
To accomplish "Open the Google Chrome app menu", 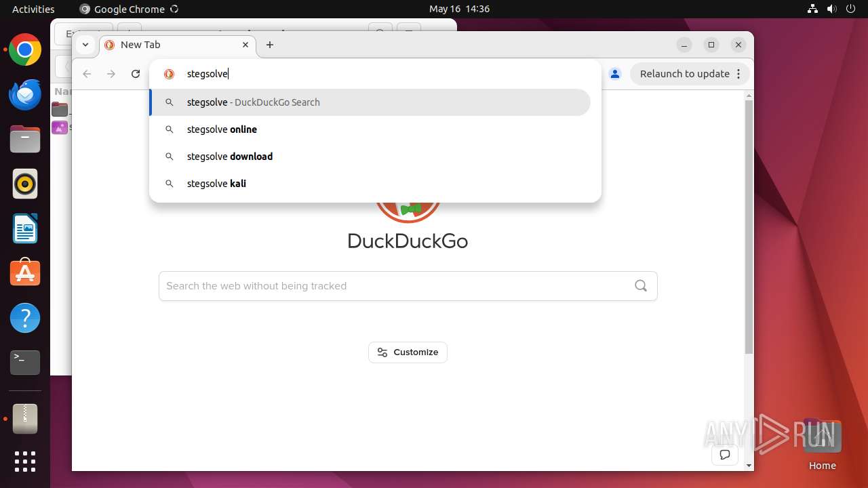I will (129, 9).
